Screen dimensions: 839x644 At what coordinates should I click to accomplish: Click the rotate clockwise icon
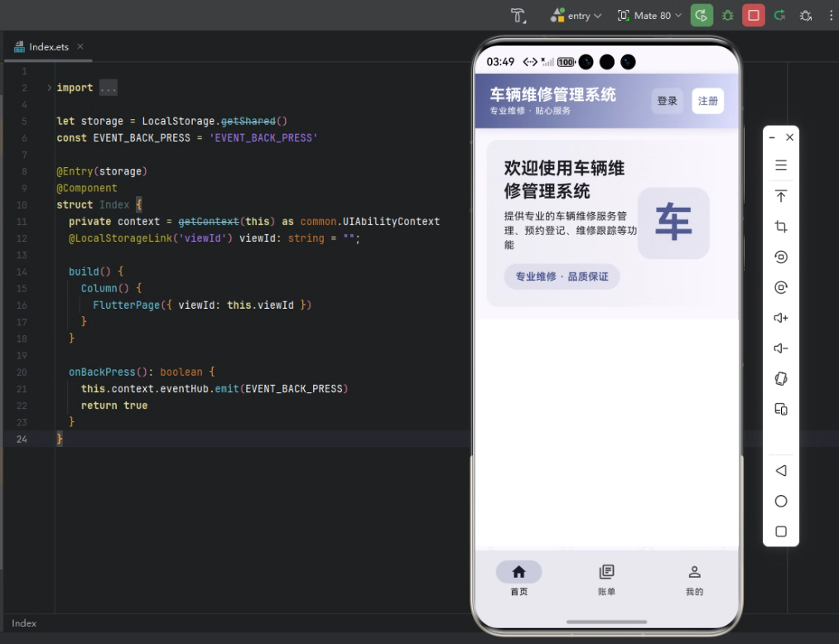pyautogui.click(x=781, y=287)
